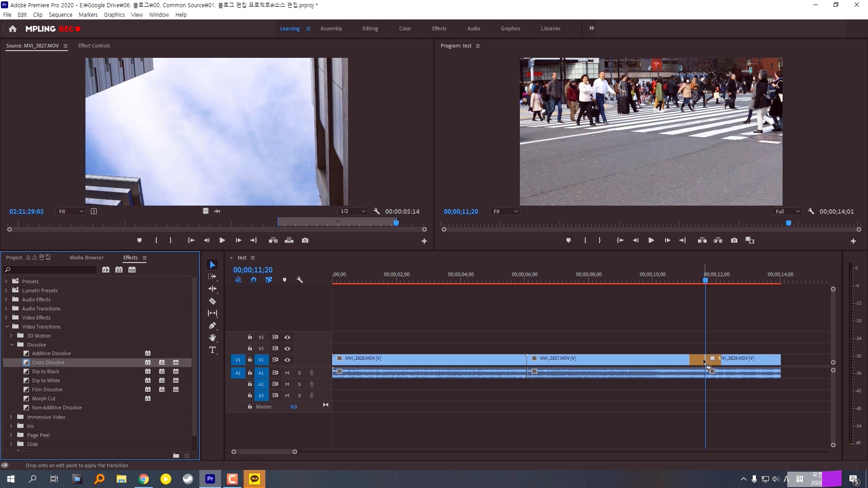Open Program monitor Fit zoom dropdown
Screen dimensions: 868x488
505,211
